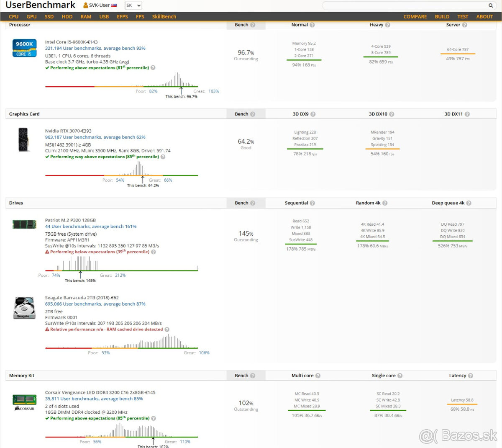Open the SK country dropdown
The width and height of the screenshot is (502, 448).
(x=133, y=5)
